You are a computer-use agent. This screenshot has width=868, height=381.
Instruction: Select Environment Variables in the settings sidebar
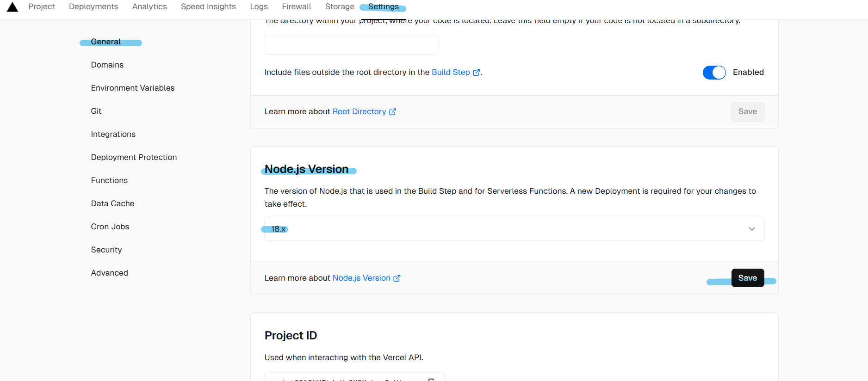click(133, 88)
